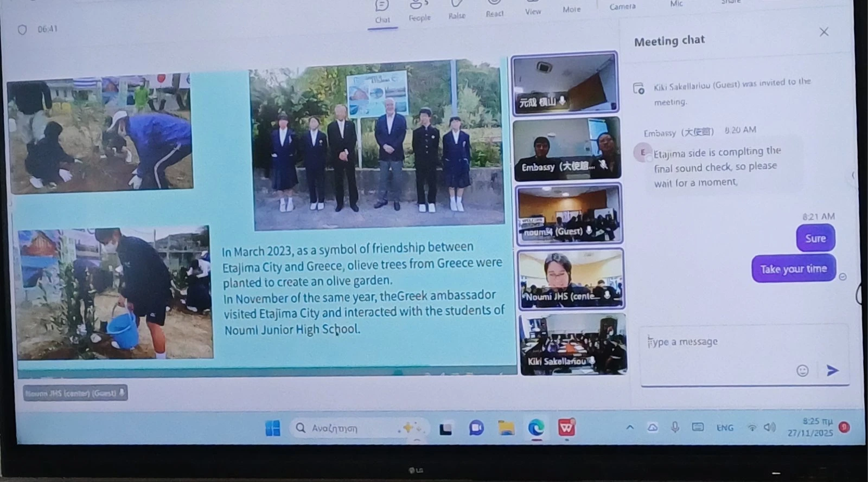Open the React emoji options

pos(494,9)
